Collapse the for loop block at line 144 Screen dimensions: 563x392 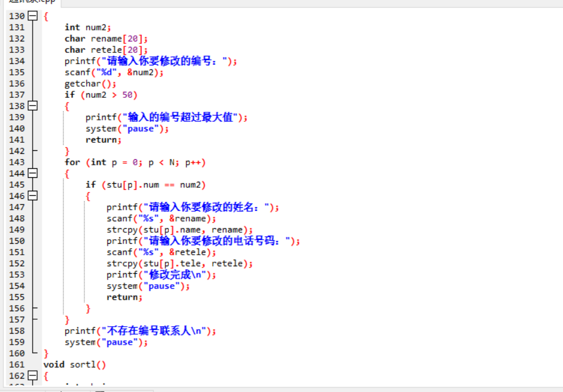pos(32,173)
